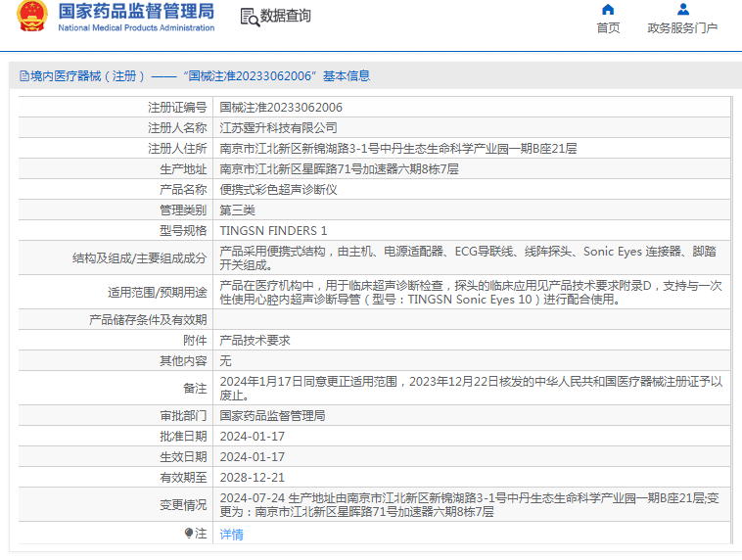Open the 数据查询 search icon
This screenshot has height=560, width=742.
(x=250, y=18)
